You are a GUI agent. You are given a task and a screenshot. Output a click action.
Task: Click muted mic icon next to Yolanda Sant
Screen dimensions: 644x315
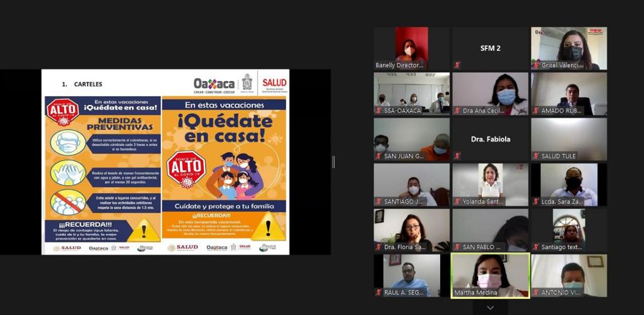457,201
